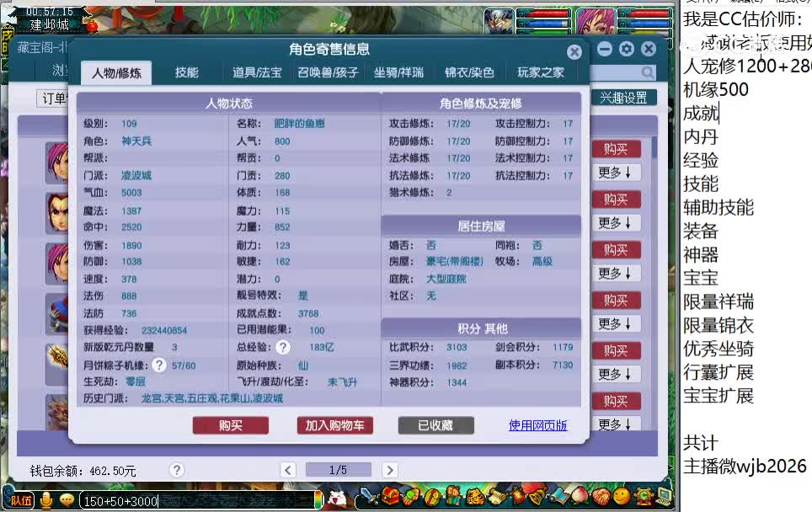The height and width of the screenshot is (512, 812).
Task: Switch to the 人物/修炼 tab
Action: pyautogui.click(x=116, y=73)
